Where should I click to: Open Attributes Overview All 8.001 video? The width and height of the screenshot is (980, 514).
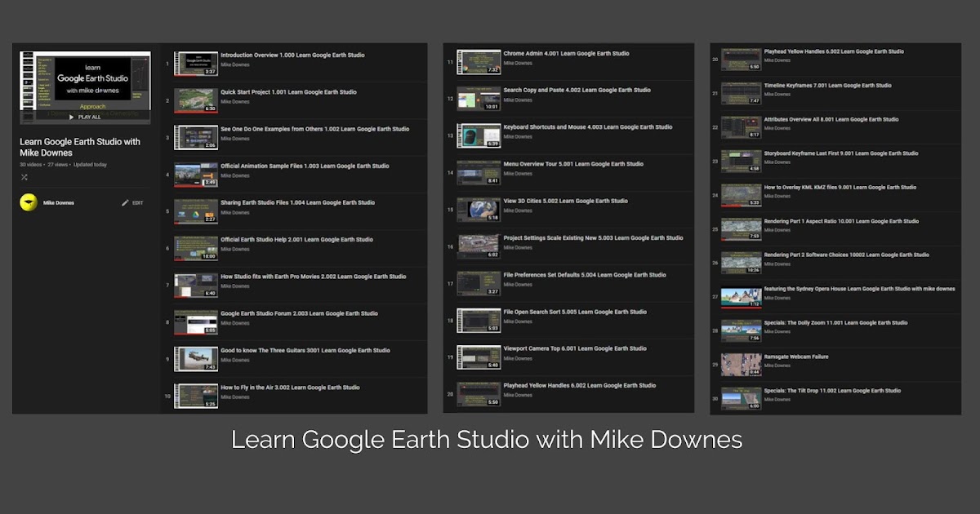pyautogui.click(x=831, y=119)
